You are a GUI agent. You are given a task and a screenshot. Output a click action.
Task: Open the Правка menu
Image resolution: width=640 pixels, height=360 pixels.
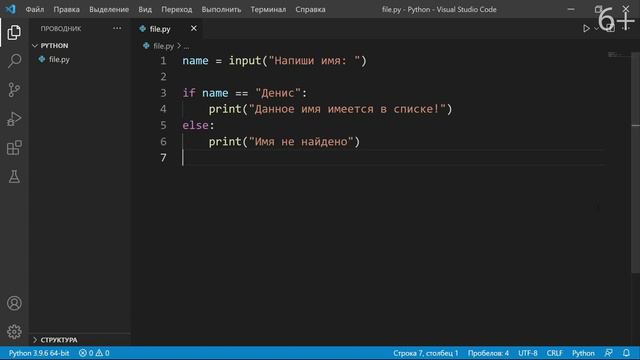(x=67, y=9)
